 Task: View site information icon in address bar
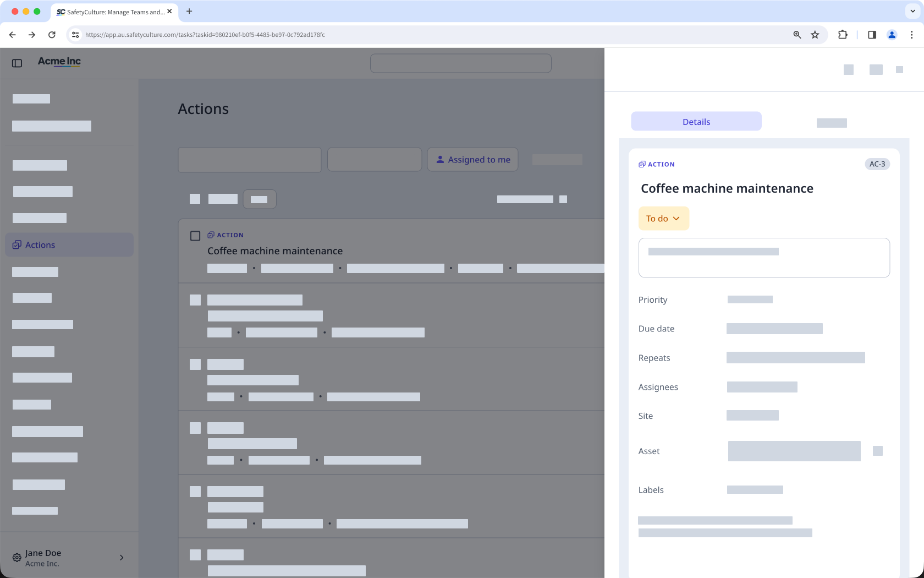[x=75, y=35]
